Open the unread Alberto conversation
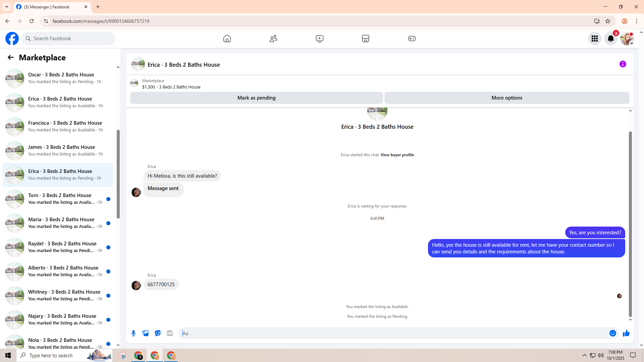The width and height of the screenshot is (644, 362). pyautogui.click(x=58, y=271)
